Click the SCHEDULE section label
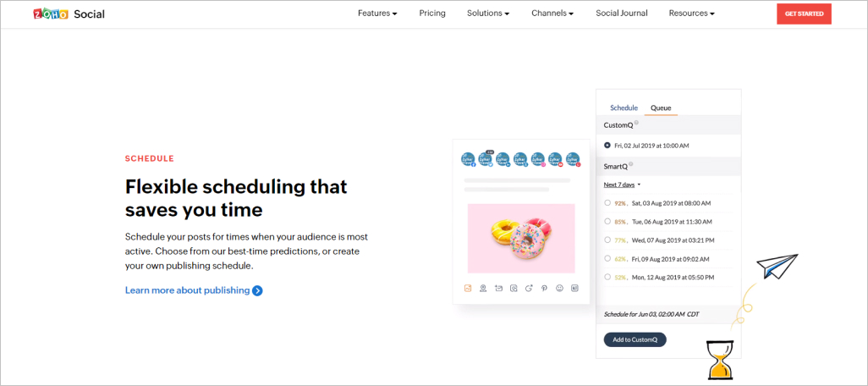The width and height of the screenshot is (868, 386). point(150,158)
